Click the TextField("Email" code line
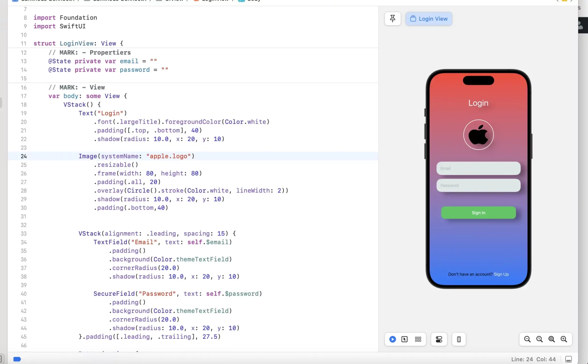The width and height of the screenshot is (588, 364). (x=163, y=242)
